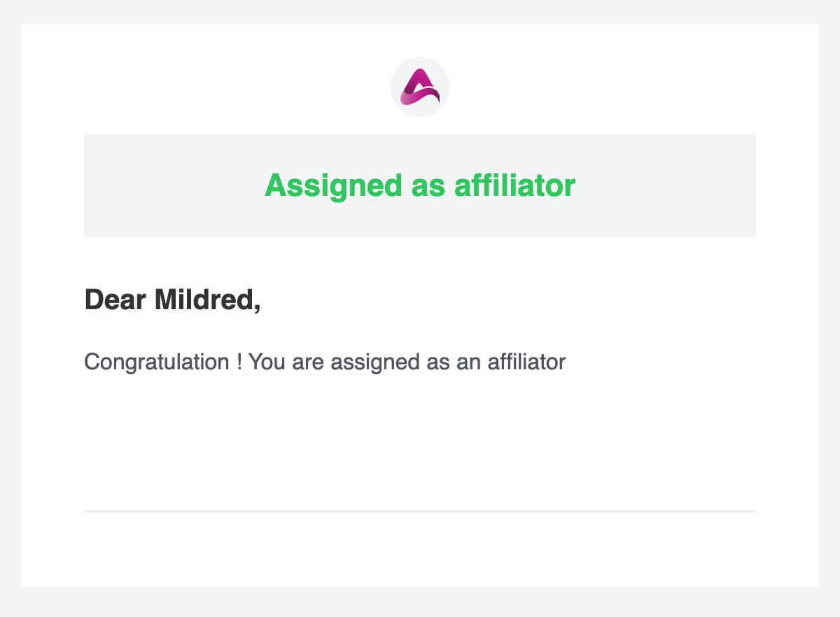
Task: Click gray banner area left of heading text
Action: click(168, 185)
